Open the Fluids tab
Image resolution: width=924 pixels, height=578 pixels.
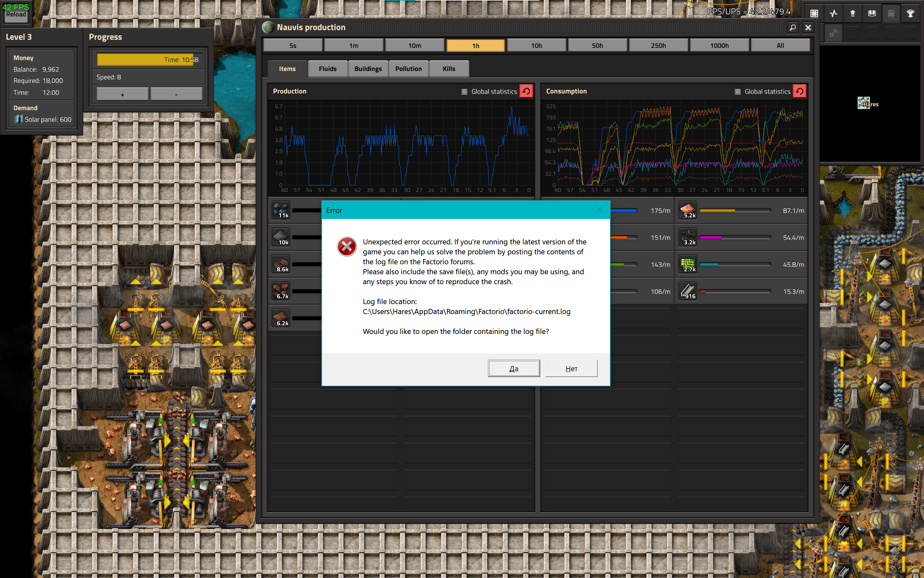click(328, 69)
